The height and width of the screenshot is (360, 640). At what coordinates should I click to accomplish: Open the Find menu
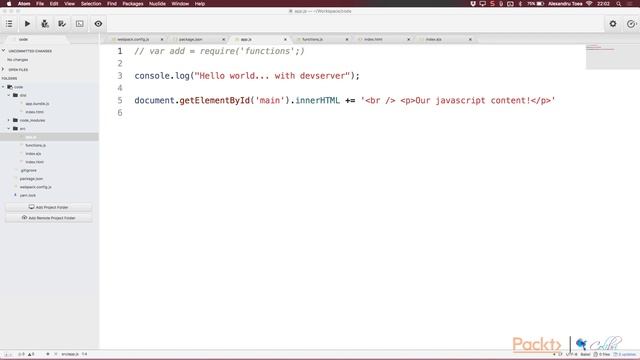[x=112, y=4]
